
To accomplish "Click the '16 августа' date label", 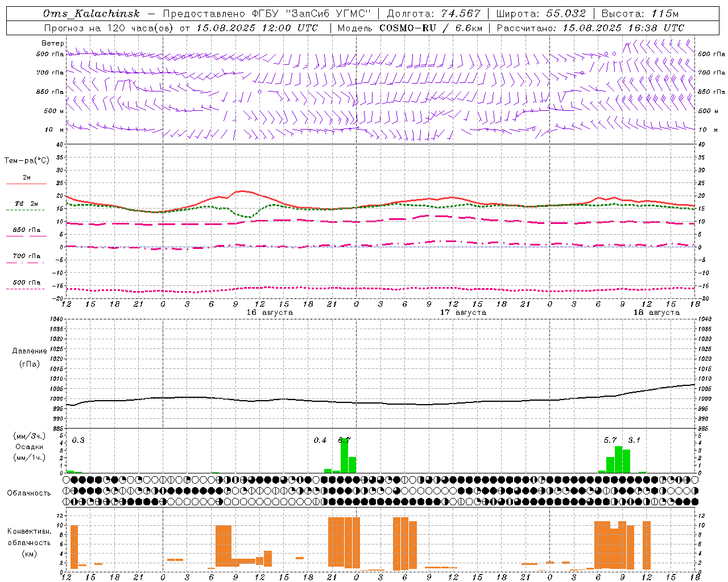I will point(270,313).
